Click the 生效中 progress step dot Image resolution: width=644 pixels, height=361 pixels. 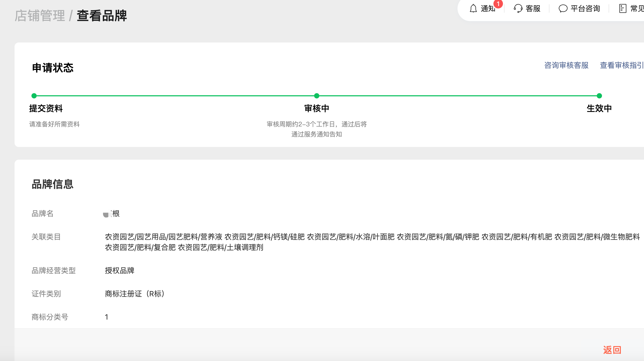pyautogui.click(x=599, y=96)
